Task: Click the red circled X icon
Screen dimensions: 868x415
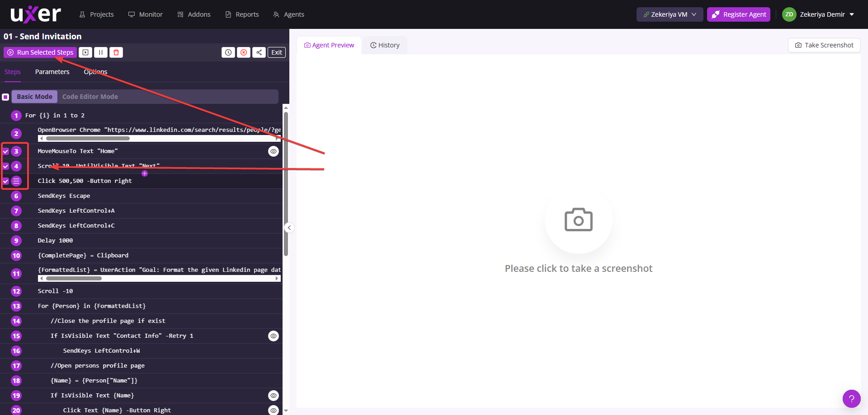Action: point(244,52)
